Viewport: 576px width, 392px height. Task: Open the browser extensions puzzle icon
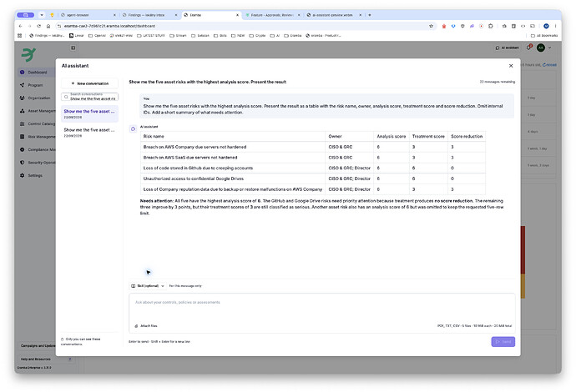point(490,26)
